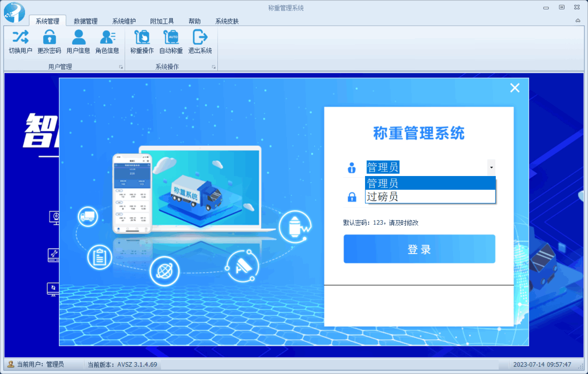Click the 当前用户: 管理员 status text
This screenshot has width=588, height=374.
click(x=40, y=365)
